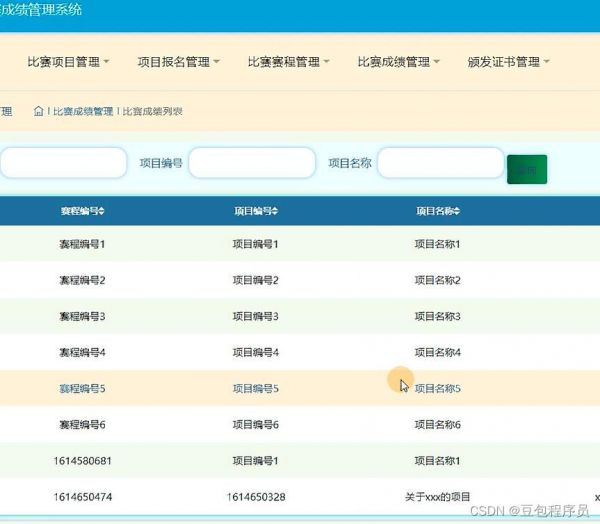
Task: Click into the 项目名称 search field
Action: [440, 163]
